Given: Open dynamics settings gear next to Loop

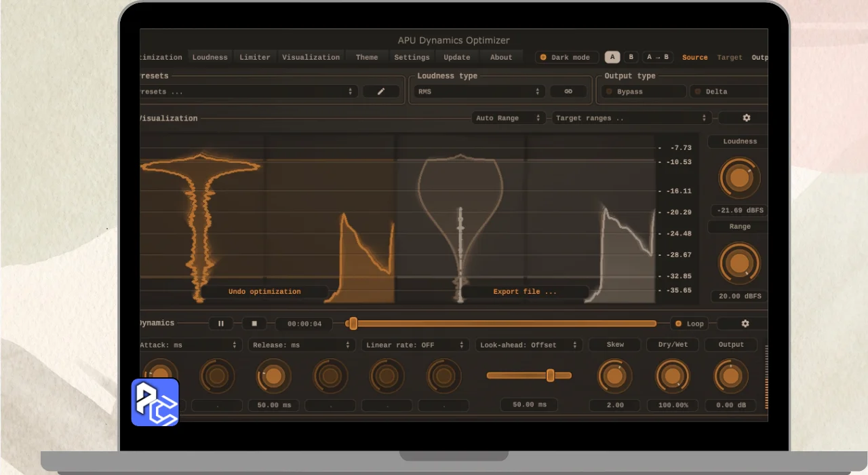Looking at the screenshot, I should coord(745,324).
